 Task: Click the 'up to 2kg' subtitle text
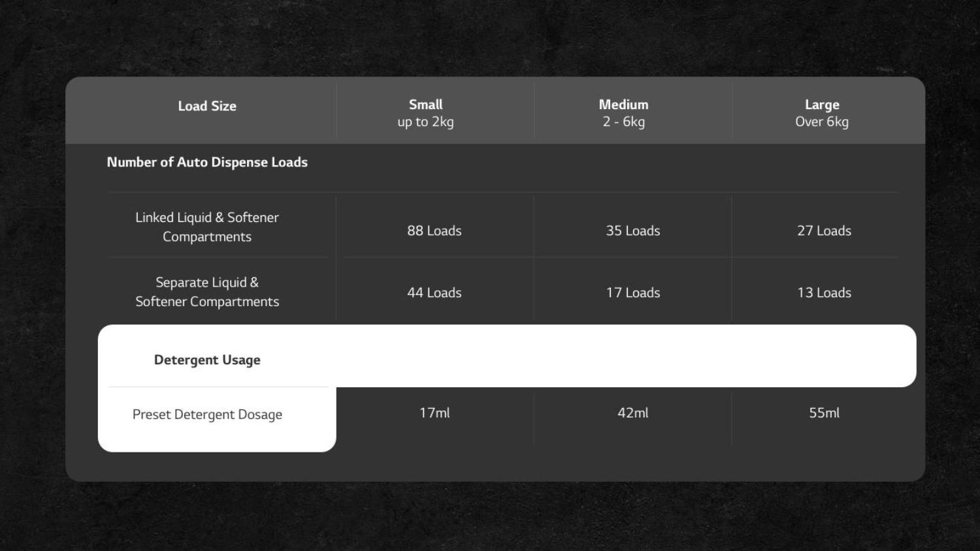(425, 122)
